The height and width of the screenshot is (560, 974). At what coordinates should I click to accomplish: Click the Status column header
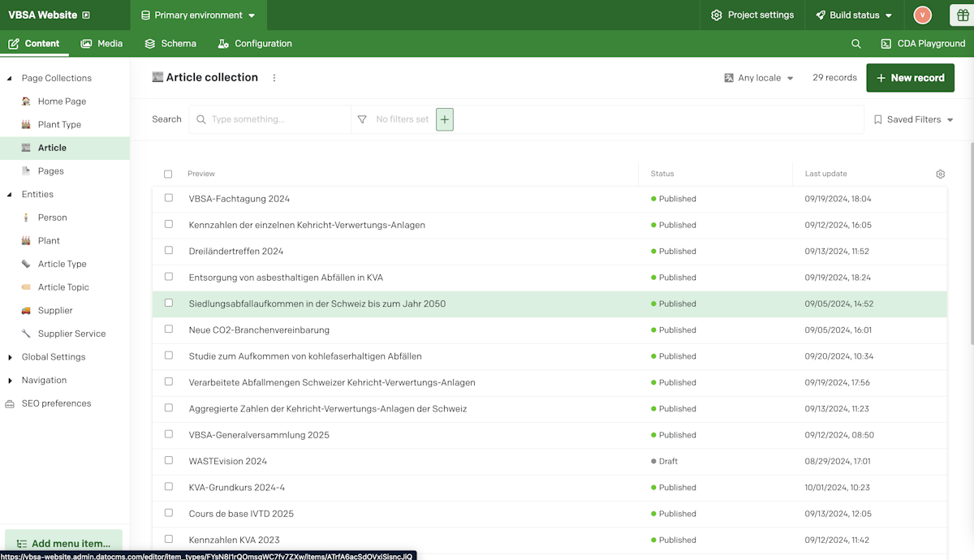pos(662,174)
